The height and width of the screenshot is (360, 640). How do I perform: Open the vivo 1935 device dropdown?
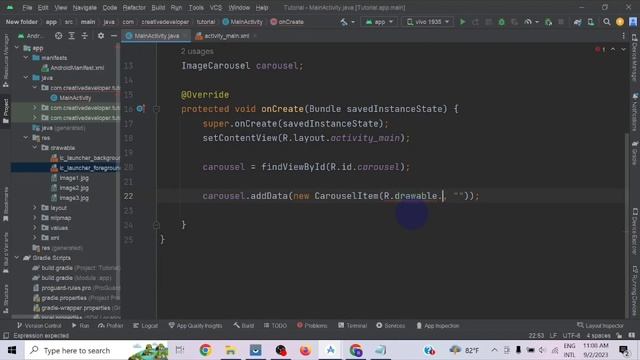pos(427,22)
